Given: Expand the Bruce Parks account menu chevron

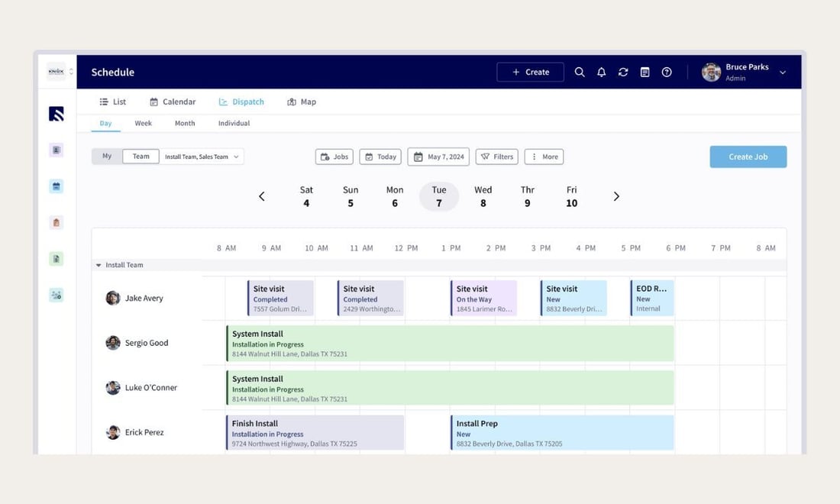Looking at the screenshot, I should pos(783,73).
